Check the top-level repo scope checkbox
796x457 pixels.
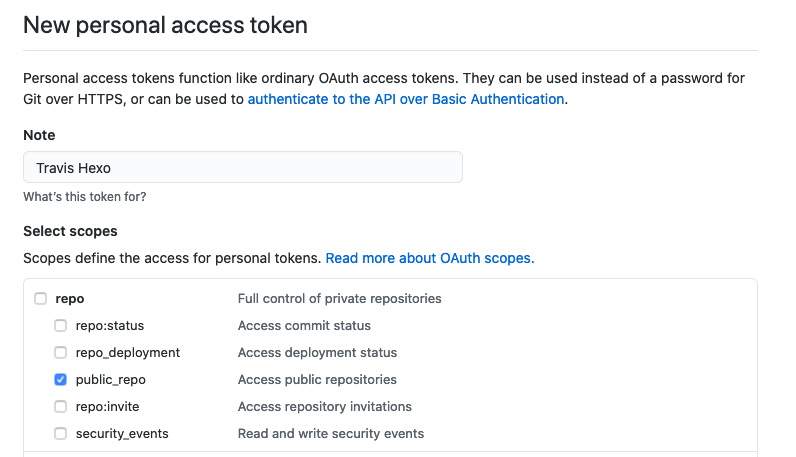click(x=40, y=298)
